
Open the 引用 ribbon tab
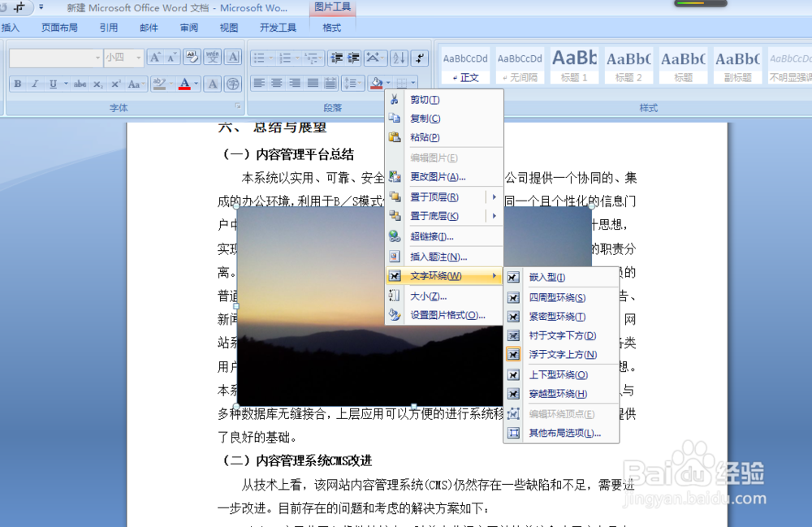[108, 28]
